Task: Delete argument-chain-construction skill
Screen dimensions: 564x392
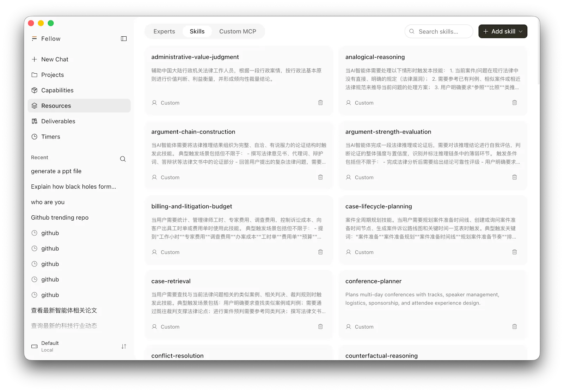Action: pyautogui.click(x=320, y=177)
